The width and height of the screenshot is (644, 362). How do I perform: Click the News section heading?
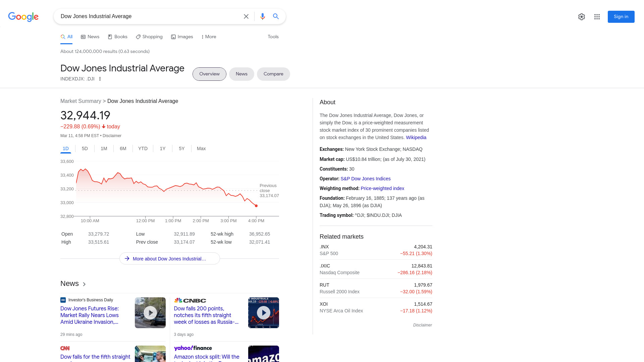point(69,284)
